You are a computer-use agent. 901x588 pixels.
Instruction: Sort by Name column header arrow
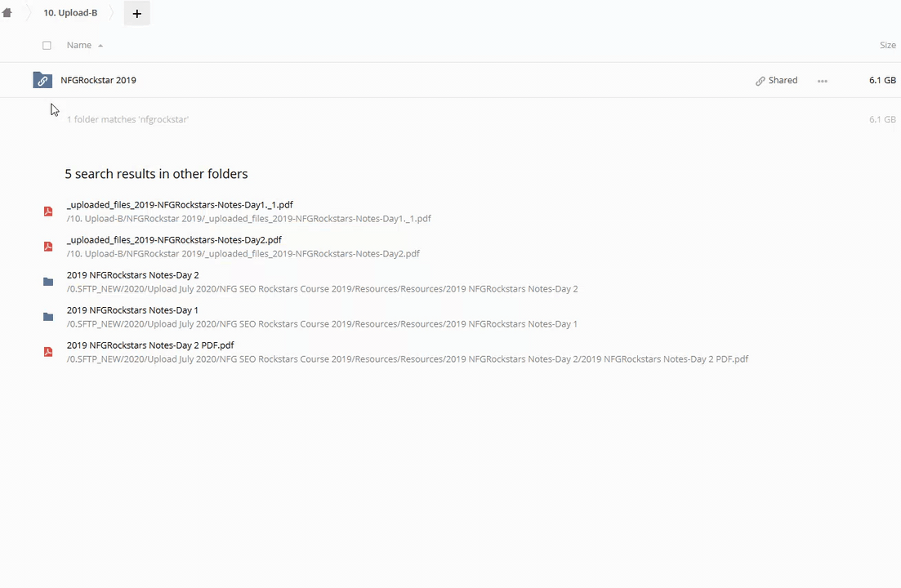(x=100, y=46)
